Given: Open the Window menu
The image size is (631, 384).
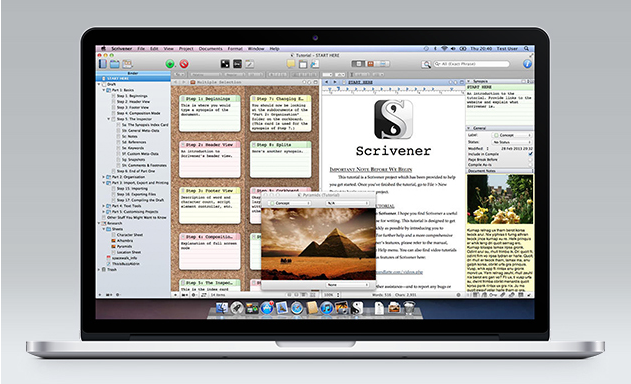Looking at the screenshot, I should (x=256, y=48).
